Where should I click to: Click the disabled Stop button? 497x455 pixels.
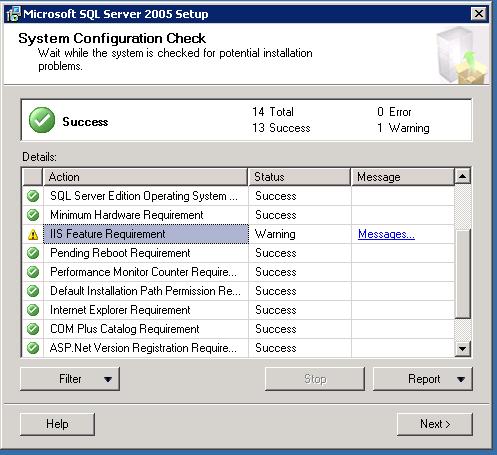pyautogui.click(x=315, y=379)
